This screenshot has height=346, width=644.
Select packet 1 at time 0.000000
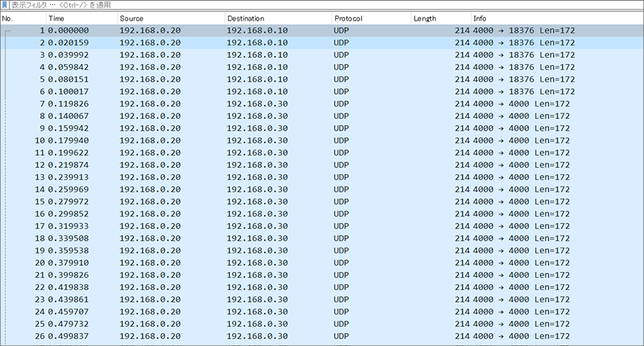(x=322, y=30)
